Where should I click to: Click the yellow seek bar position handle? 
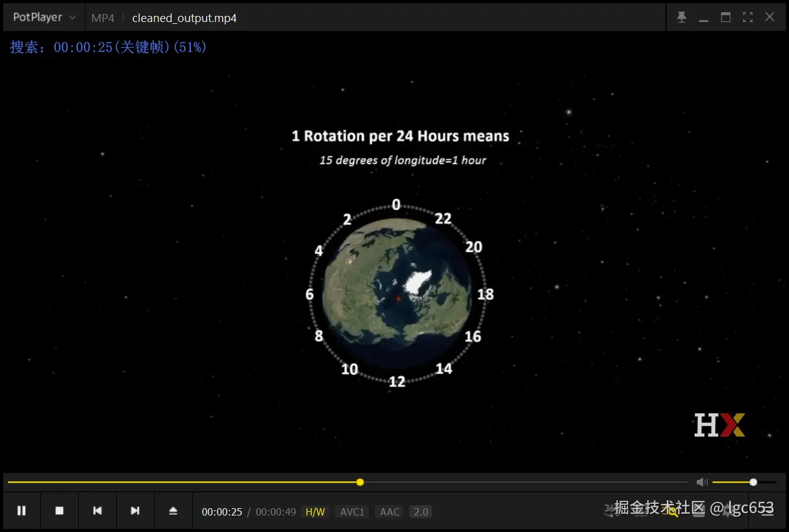point(360,482)
